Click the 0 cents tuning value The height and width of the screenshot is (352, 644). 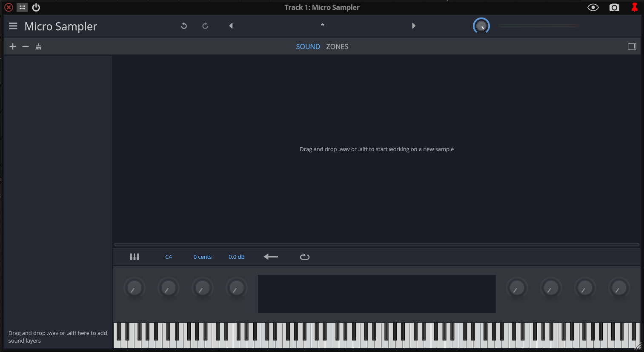click(x=202, y=257)
